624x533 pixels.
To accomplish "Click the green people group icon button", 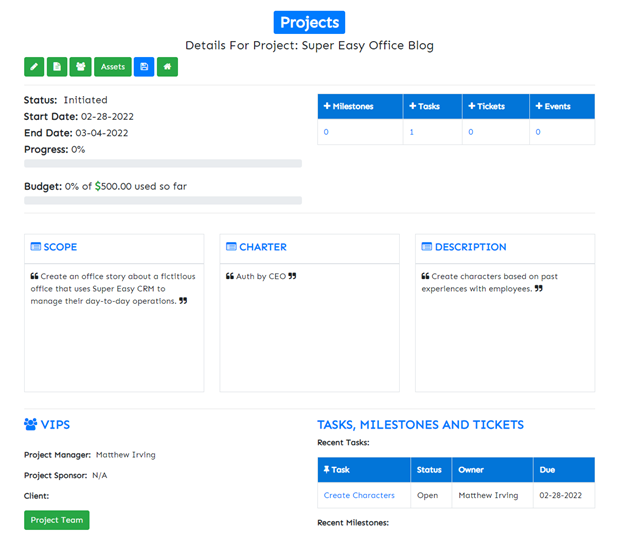I will click(x=81, y=67).
